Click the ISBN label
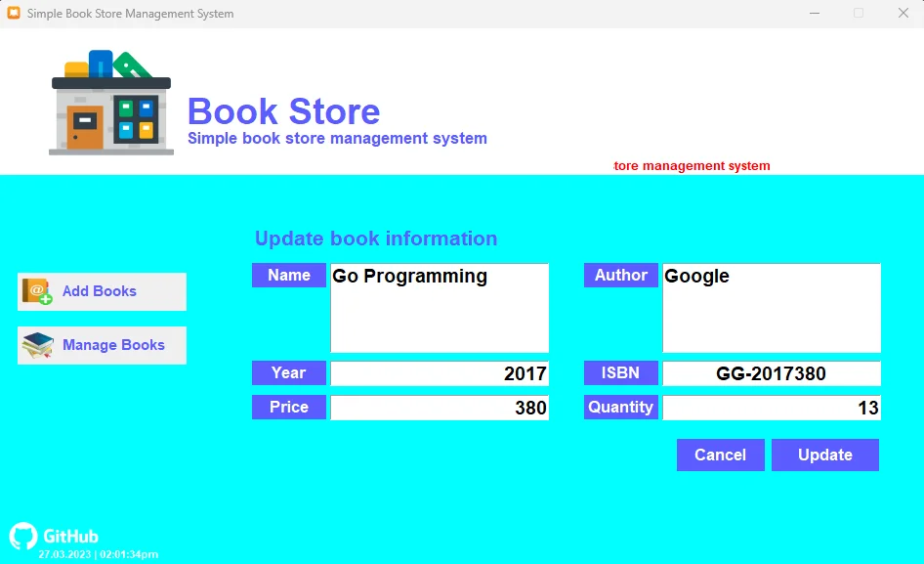 [620, 372]
